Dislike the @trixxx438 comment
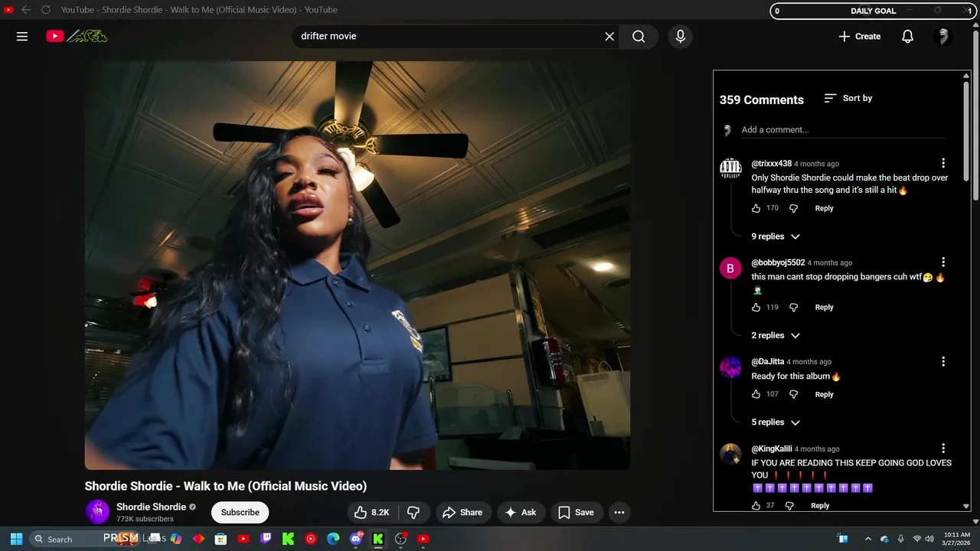980x551 pixels. [794, 208]
